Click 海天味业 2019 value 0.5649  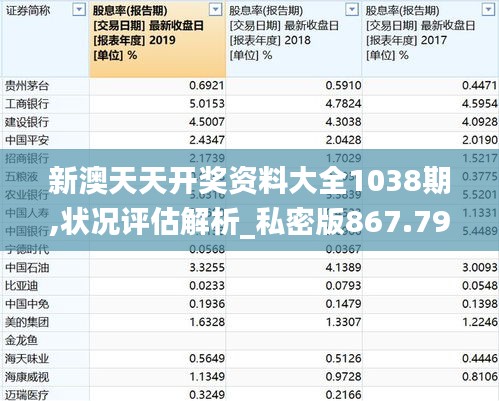207,358
